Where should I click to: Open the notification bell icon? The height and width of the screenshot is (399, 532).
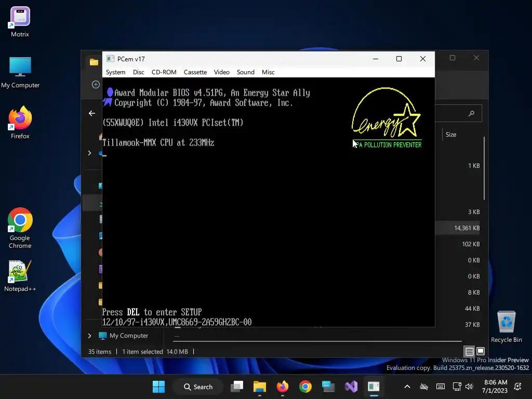pos(518,387)
